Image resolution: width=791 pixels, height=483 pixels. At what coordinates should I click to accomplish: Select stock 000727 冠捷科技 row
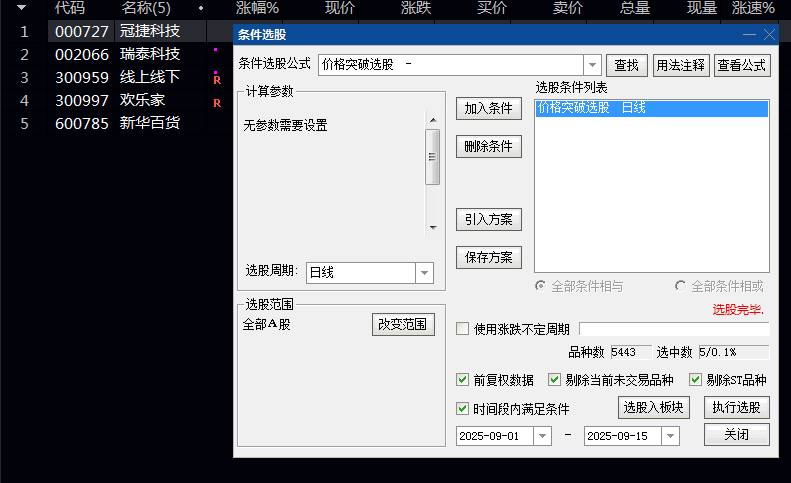point(116,31)
